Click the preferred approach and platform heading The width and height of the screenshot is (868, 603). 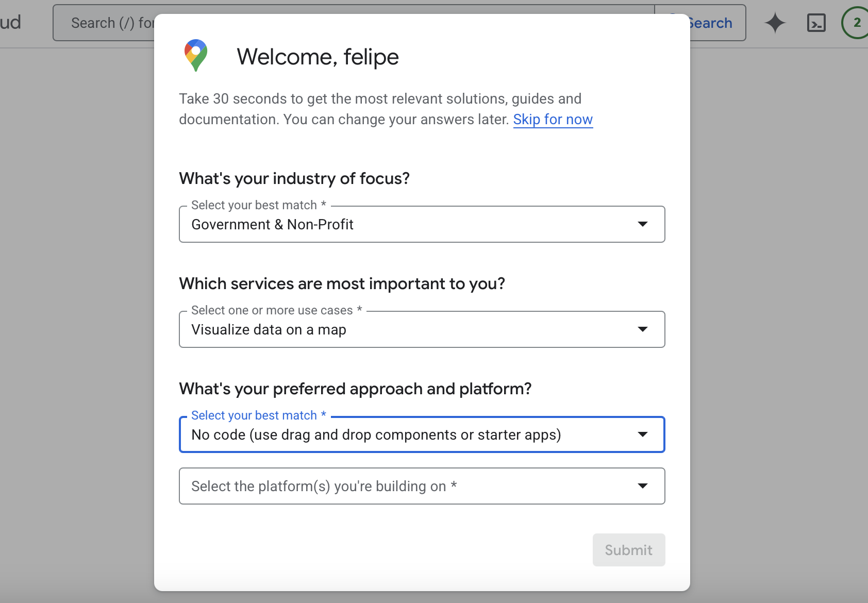pyautogui.click(x=355, y=389)
